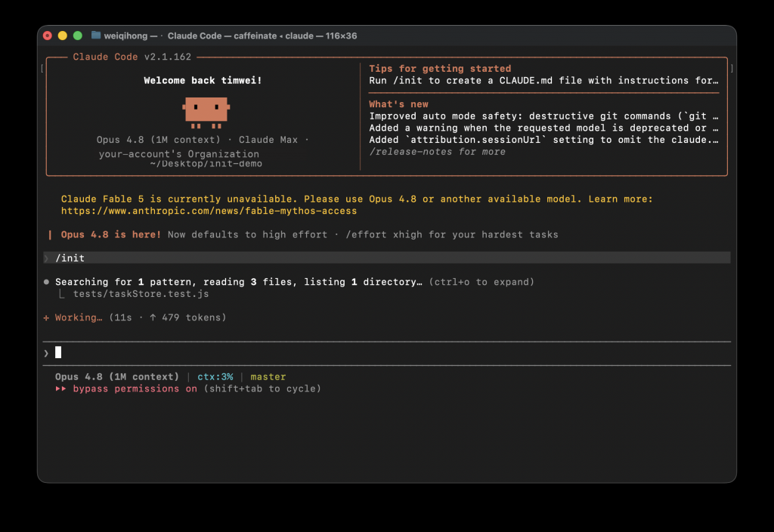Screen dimensions: 774x532
Task: Click the 'ctrl+o to expand' hint
Action: pos(481,282)
